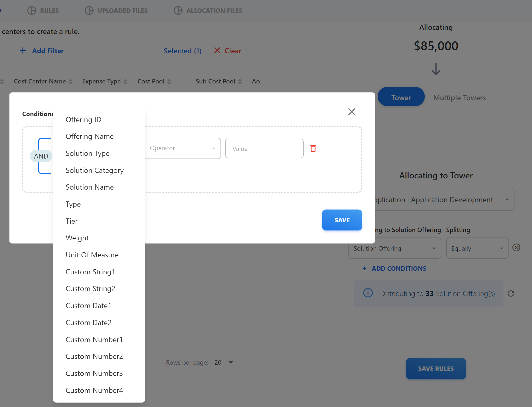Screen dimensions: 532x407
Task: Sort by Expense Type column arrows
Action: tap(126, 82)
